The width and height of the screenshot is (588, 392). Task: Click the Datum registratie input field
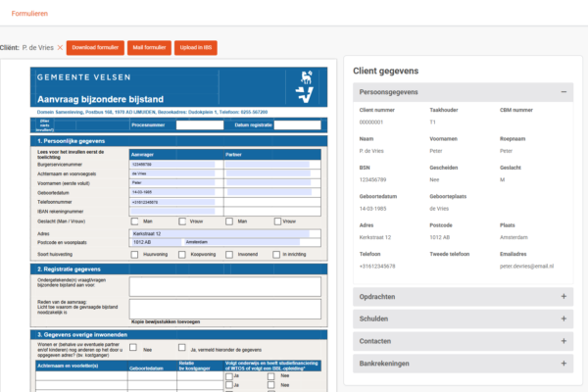click(297, 124)
